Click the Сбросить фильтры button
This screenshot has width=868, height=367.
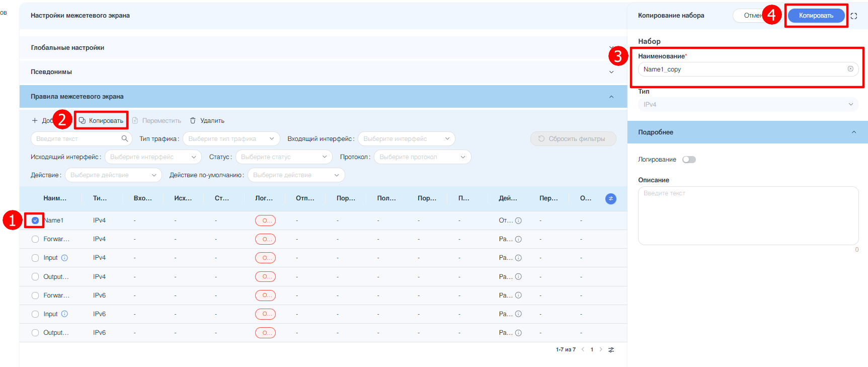coord(573,139)
